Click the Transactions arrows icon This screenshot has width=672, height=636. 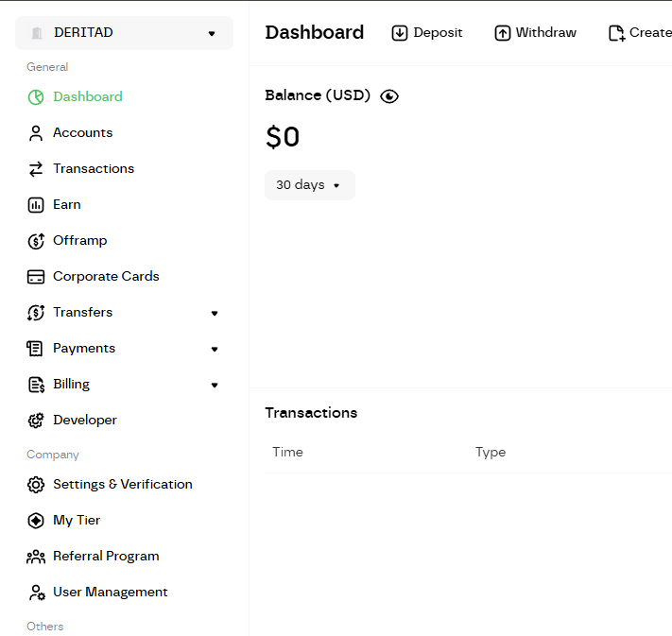click(x=36, y=169)
